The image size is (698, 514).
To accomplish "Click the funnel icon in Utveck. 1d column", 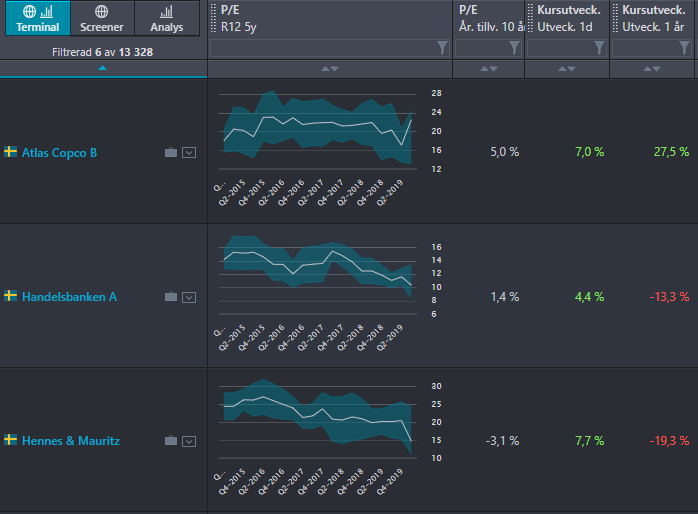I will [599, 48].
